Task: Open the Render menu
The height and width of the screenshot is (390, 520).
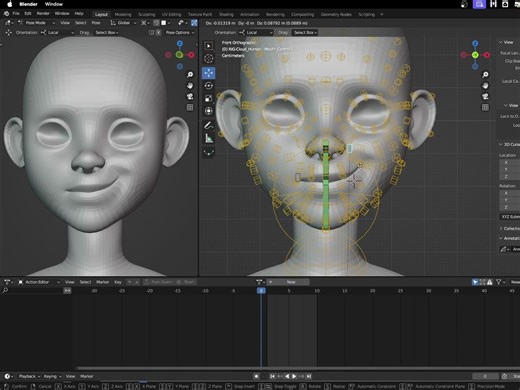Action: [43, 14]
